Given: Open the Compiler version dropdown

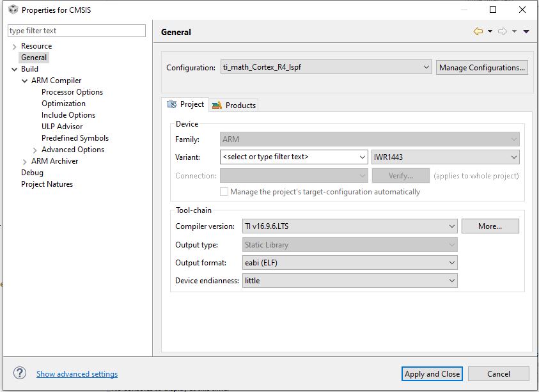Looking at the screenshot, I should click(350, 226).
